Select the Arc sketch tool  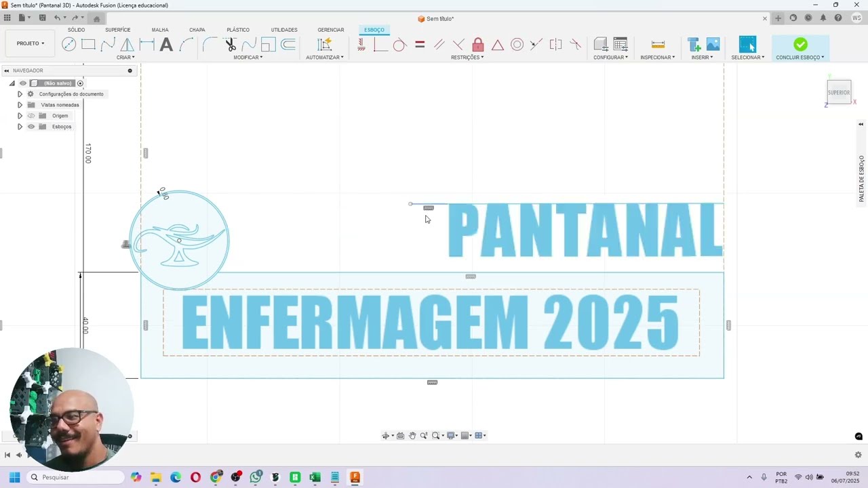click(186, 45)
